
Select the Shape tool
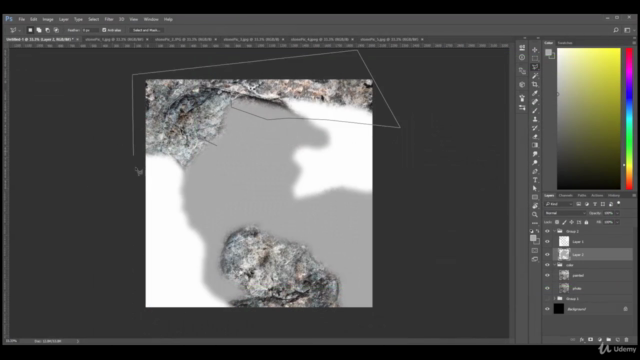coord(535,197)
